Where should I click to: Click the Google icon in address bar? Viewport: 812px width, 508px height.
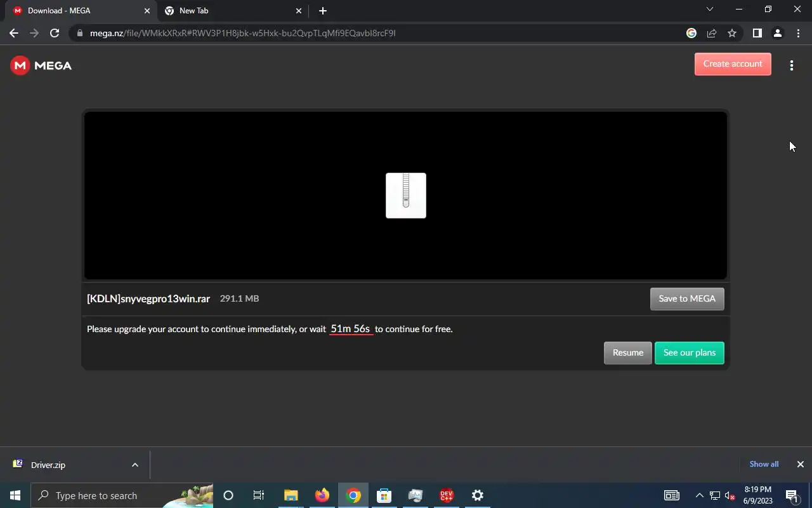click(x=691, y=33)
